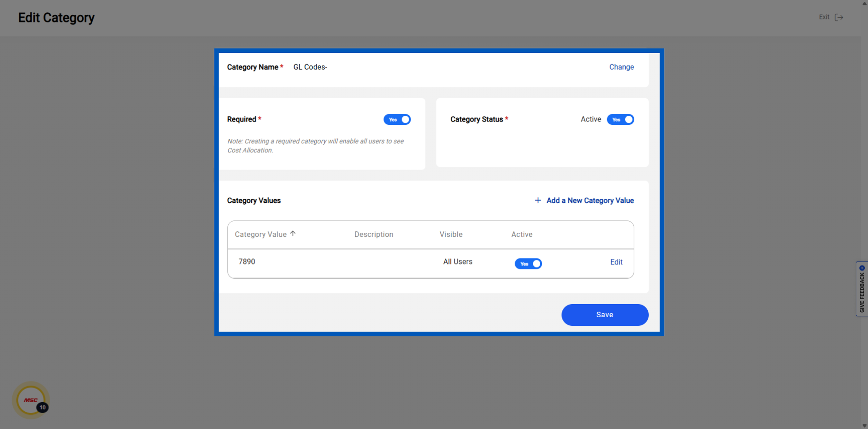
Task: Edit the 7890 category value
Action: click(616, 262)
